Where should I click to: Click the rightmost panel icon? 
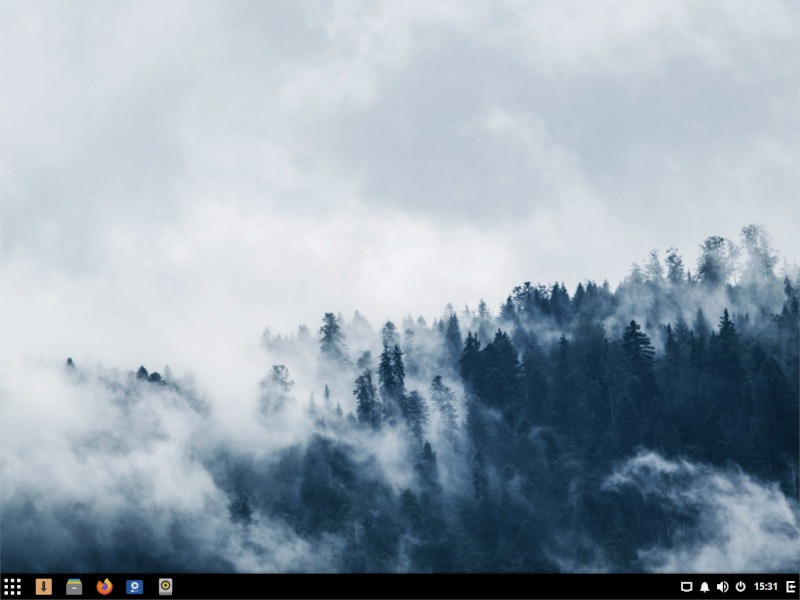click(790, 587)
